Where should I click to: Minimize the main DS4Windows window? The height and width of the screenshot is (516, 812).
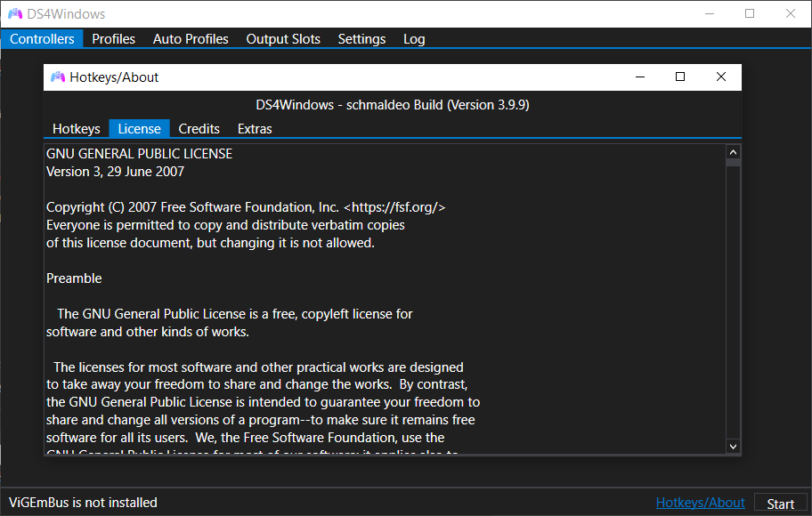pyautogui.click(x=709, y=14)
